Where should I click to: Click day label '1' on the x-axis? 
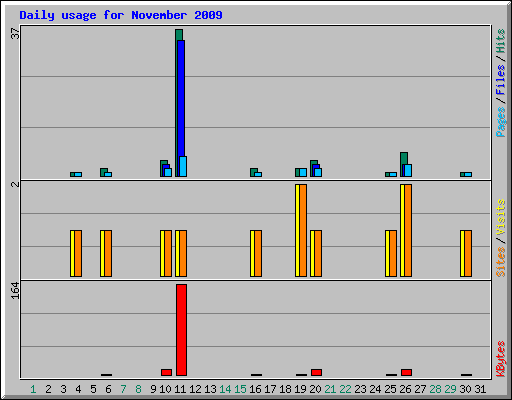[33, 389]
